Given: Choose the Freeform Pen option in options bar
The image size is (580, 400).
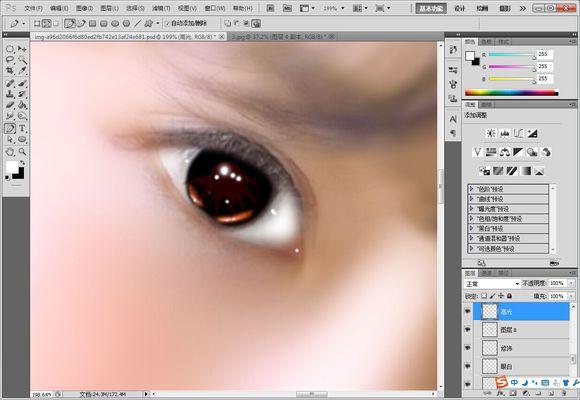Looking at the screenshot, I should tap(81, 24).
